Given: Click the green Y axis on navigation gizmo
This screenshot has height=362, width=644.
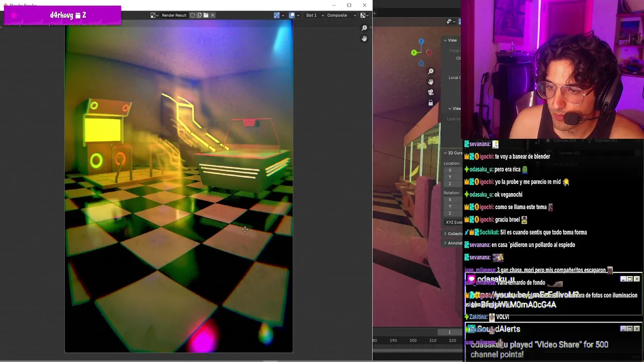Looking at the screenshot, I should pos(414,52).
